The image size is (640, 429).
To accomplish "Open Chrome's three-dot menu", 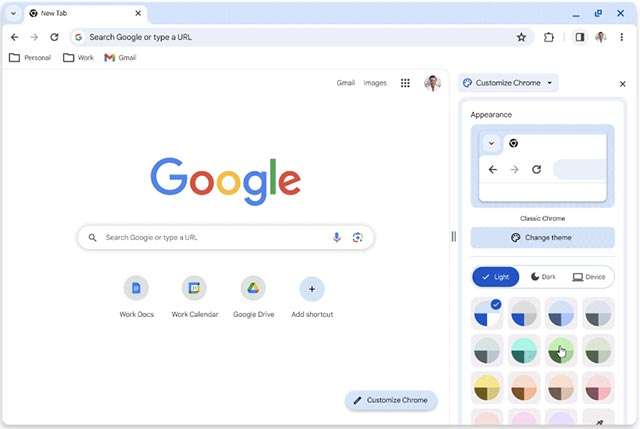I will 621,37.
